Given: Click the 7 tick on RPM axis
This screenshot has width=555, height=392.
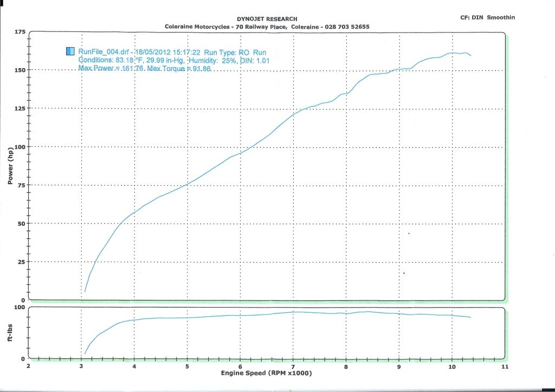Looking at the screenshot, I should (293, 367).
